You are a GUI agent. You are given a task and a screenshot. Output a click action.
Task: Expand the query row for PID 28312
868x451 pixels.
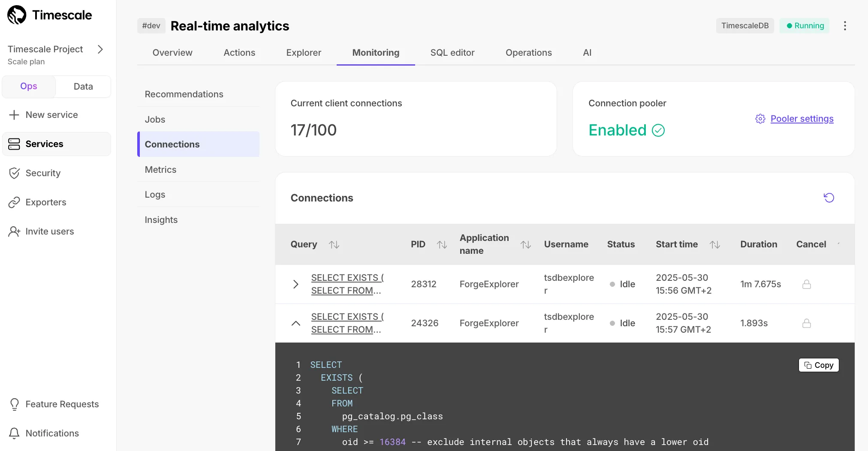295,284
